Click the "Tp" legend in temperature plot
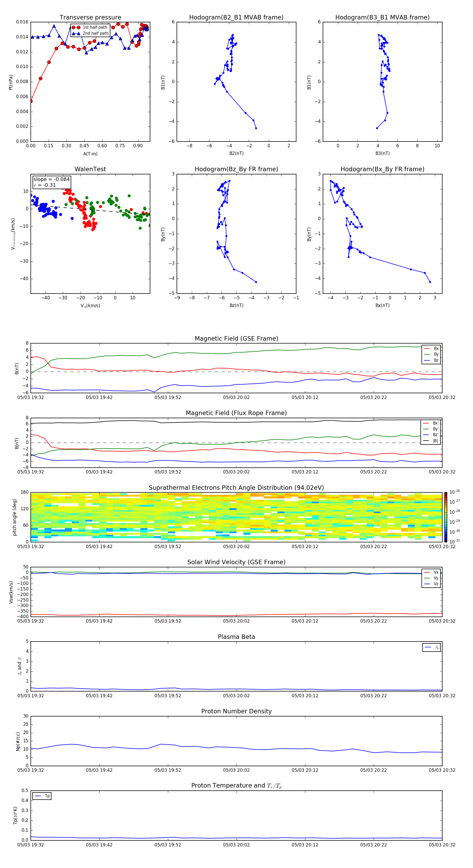Screen dimensions: 473x868 pyautogui.click(x=42, y=796)
